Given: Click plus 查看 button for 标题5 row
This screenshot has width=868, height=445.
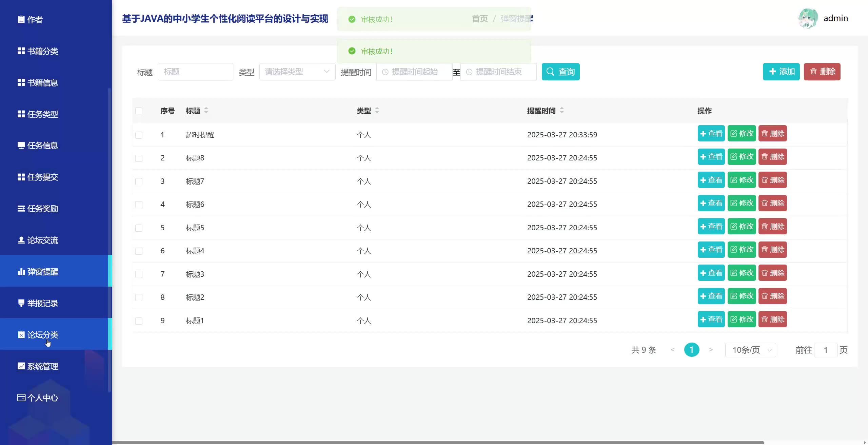Looking at the screenshot, I should (711, 227).
